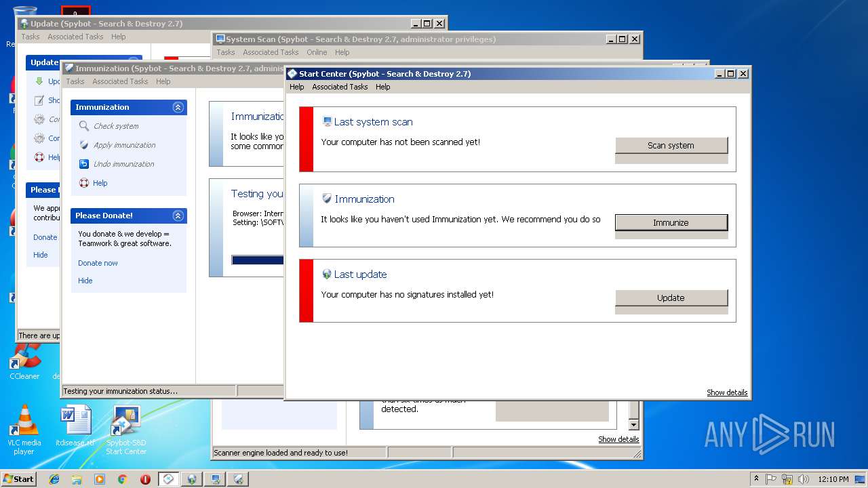Click 'Your computer has not been scanned yet!' text
Screen dimensions: 868x488
pos(401,142)
